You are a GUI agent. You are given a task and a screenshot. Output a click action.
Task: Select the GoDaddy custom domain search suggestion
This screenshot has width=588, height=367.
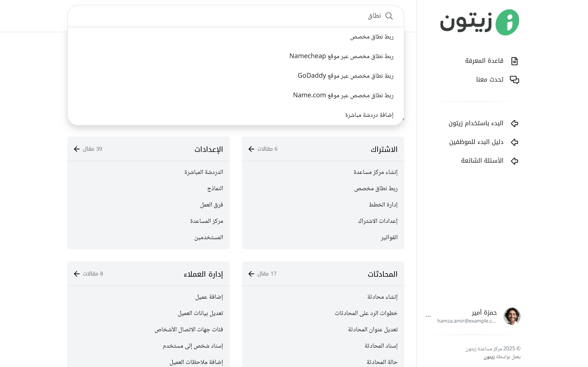pyautogui.click(x=345, y=76)
